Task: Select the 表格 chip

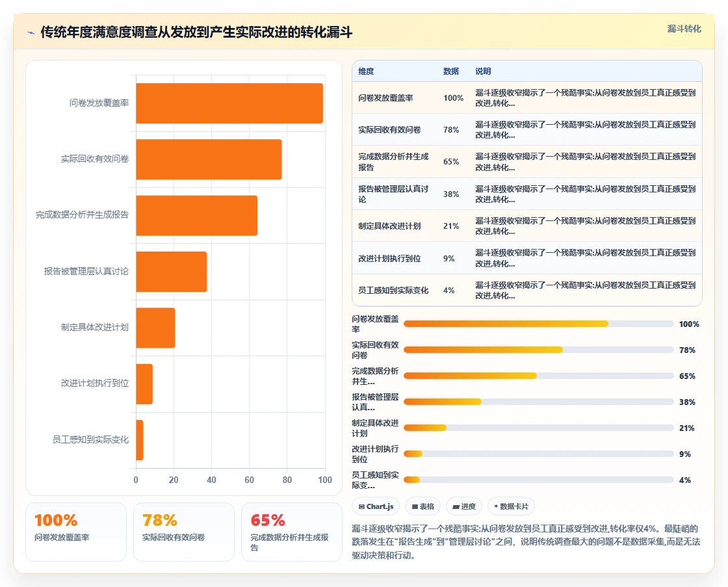Action: click(422, 506)
